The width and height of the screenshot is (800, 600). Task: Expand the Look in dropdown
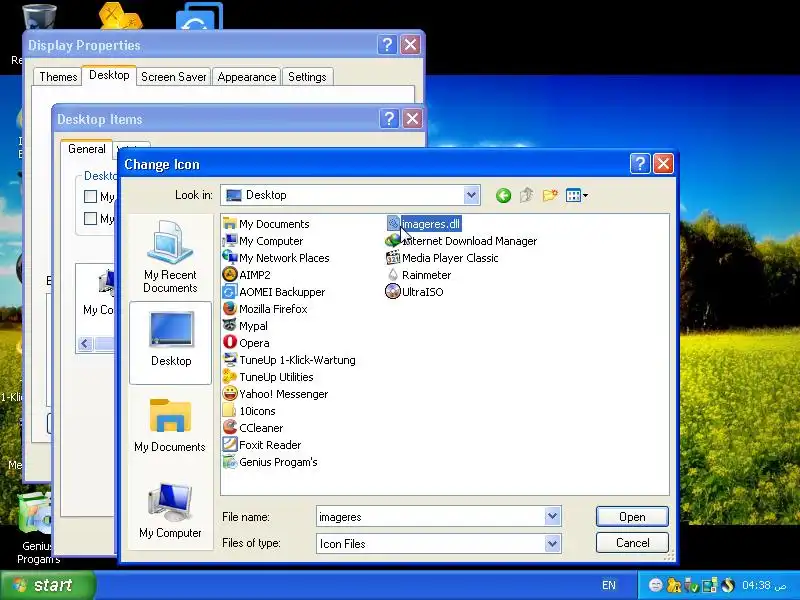coord(471,195)
